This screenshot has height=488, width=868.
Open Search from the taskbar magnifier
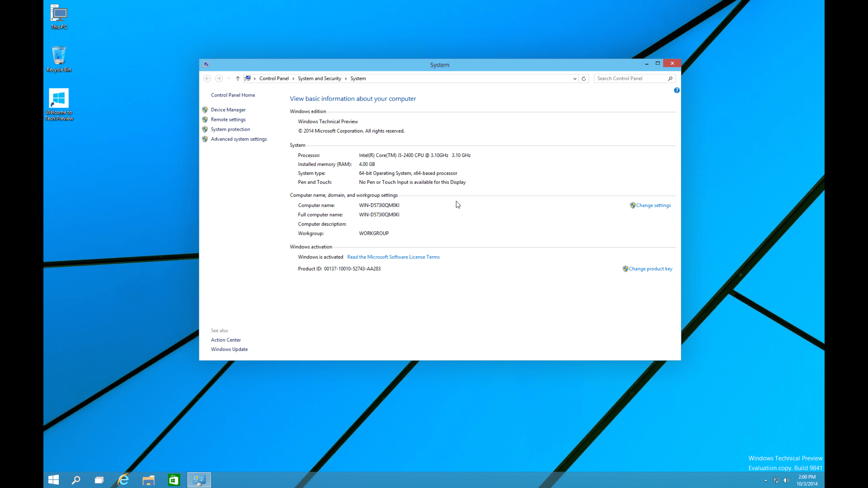pos(76,480)
